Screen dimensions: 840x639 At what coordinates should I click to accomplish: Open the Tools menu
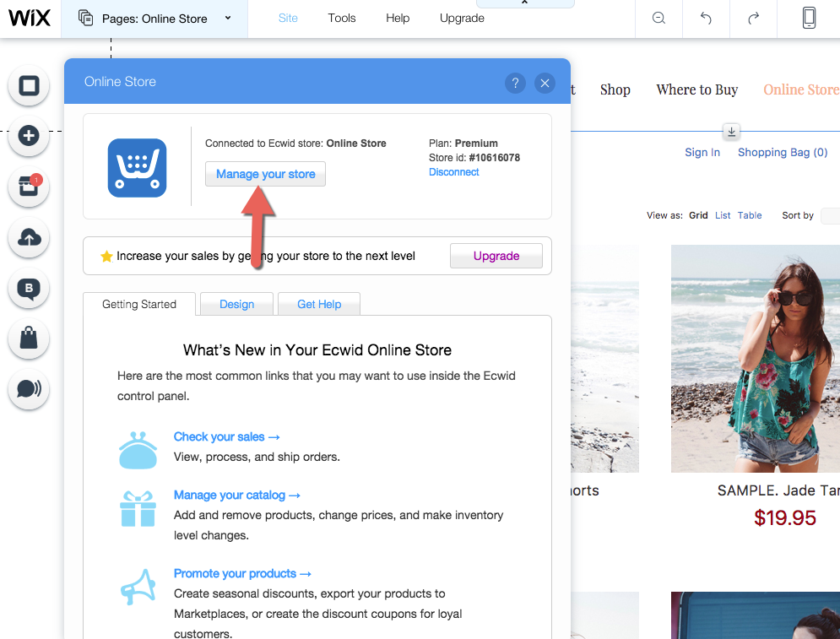pyautogui.click(x=341, y=19)
